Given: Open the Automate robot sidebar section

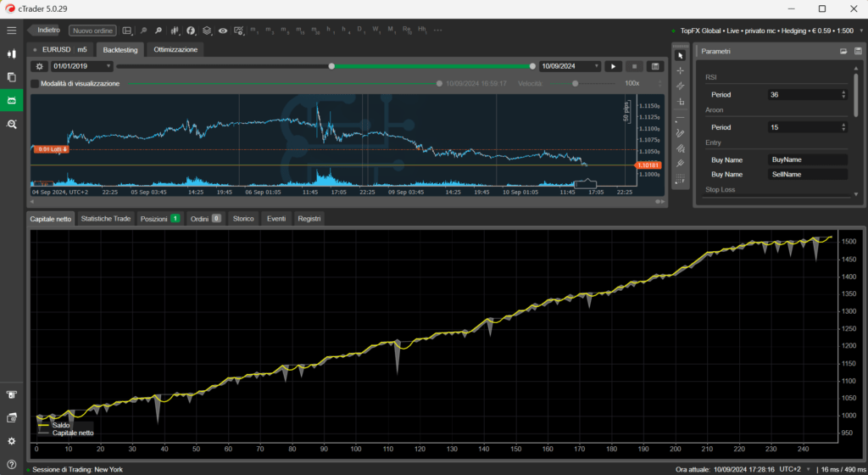Looking at the screenshot, I should [11, 100].
